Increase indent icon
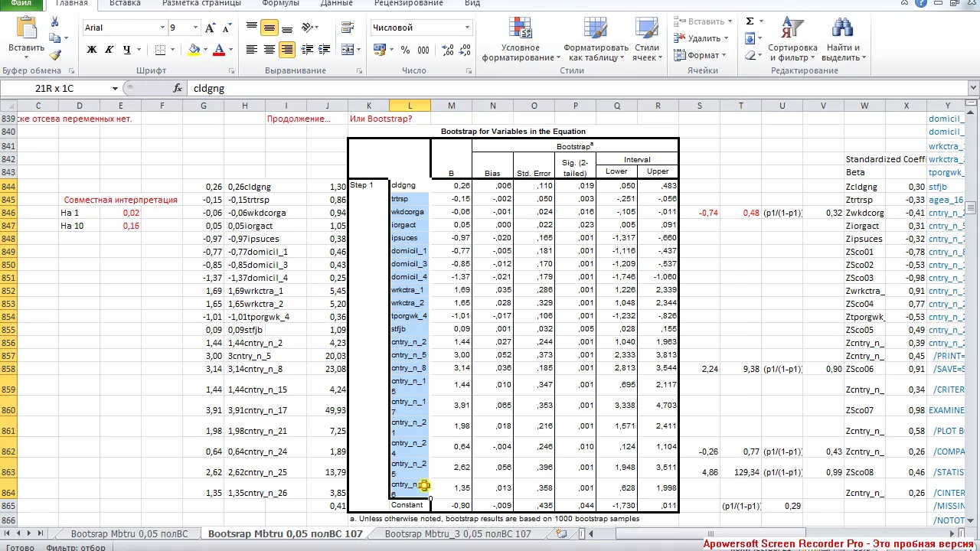Screen dimensions: 980x551 click(326, 50)
